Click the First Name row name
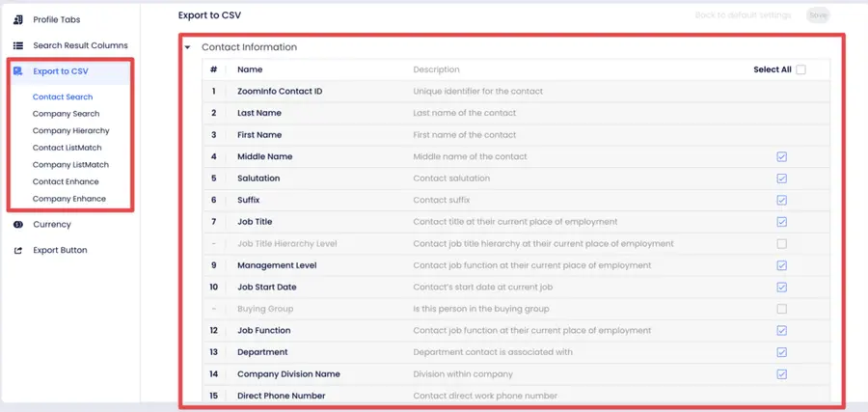 click(259, 134)
